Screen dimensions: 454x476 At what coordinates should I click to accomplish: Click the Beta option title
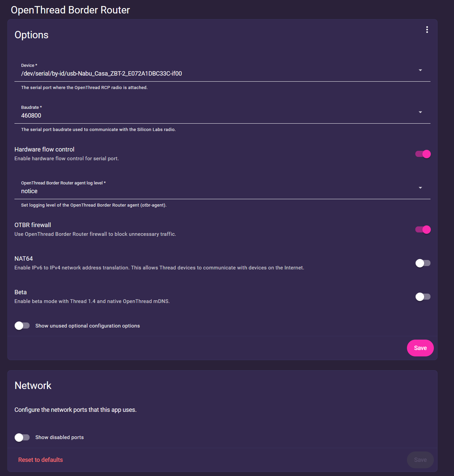click(x=20, y=292)
